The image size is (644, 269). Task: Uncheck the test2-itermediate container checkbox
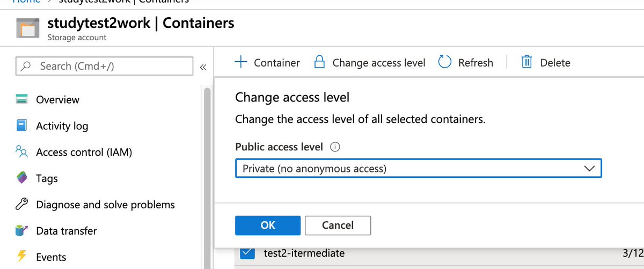coord(247,253)
